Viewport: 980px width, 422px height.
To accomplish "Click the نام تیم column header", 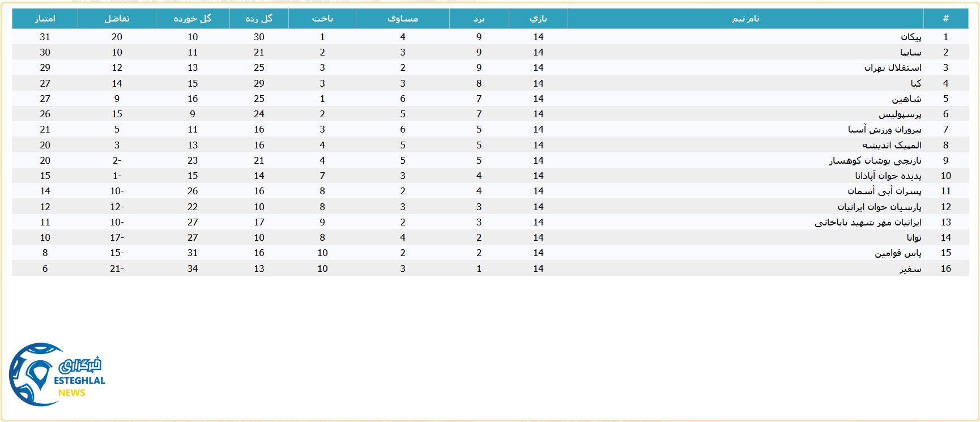I will point(745,19).
